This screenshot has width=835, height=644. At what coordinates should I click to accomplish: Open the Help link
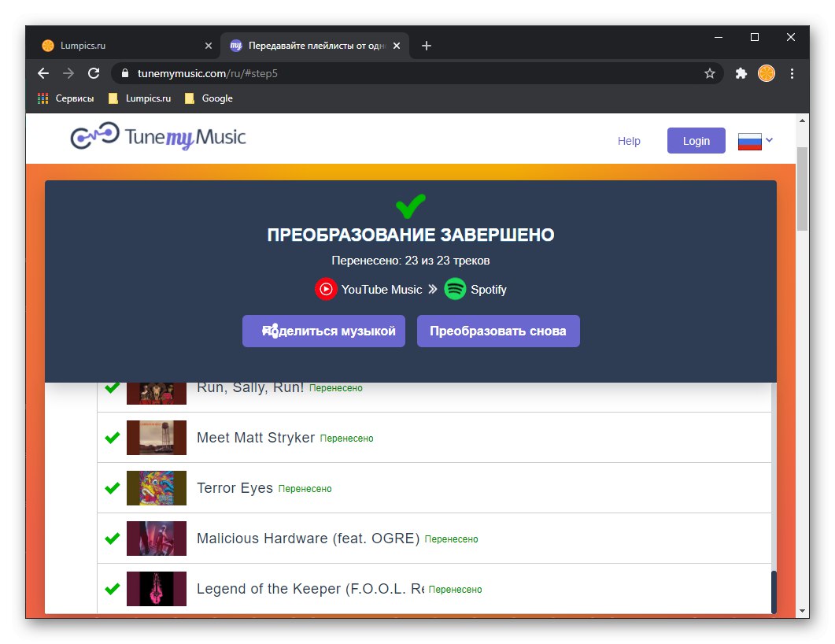[x=628, y=141]
